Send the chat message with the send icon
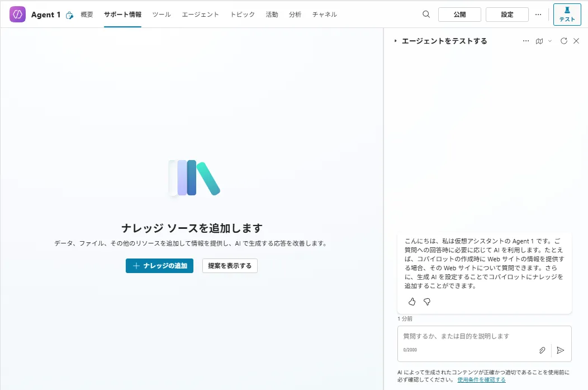The width and height of the screenshot is (588, 390). pyautogui.click(x=561, y=350)
